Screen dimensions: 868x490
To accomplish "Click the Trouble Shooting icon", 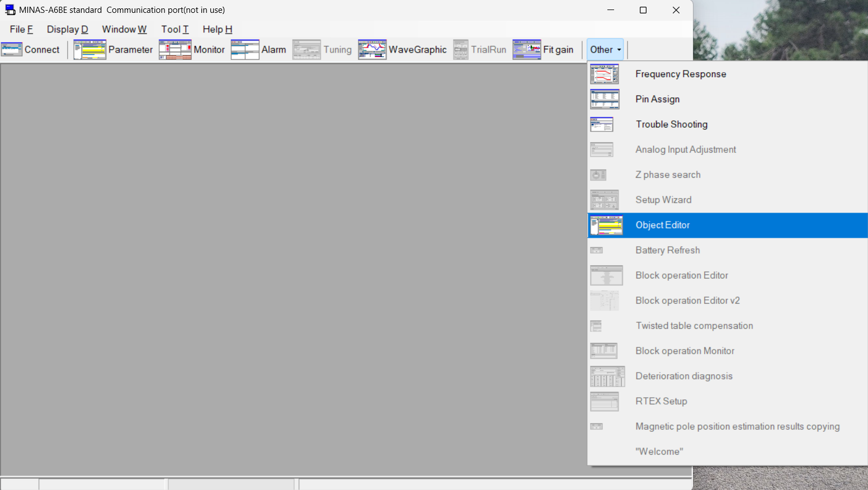I will click(602, 124).
